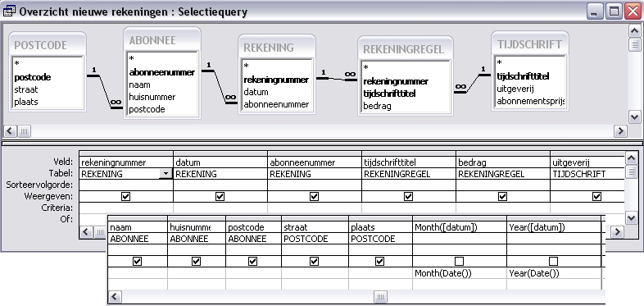Click the Criteria cell under rekeningnummer column
Image resolution: width=644 pixels, height=306 pixels.
[125, 208]
